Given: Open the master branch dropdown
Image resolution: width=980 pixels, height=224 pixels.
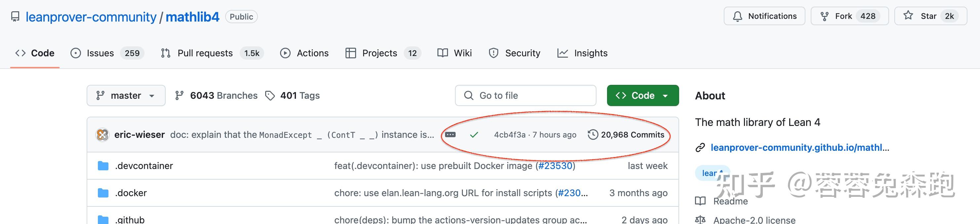Looking at the screenshot, I should [x=126, y=96].
